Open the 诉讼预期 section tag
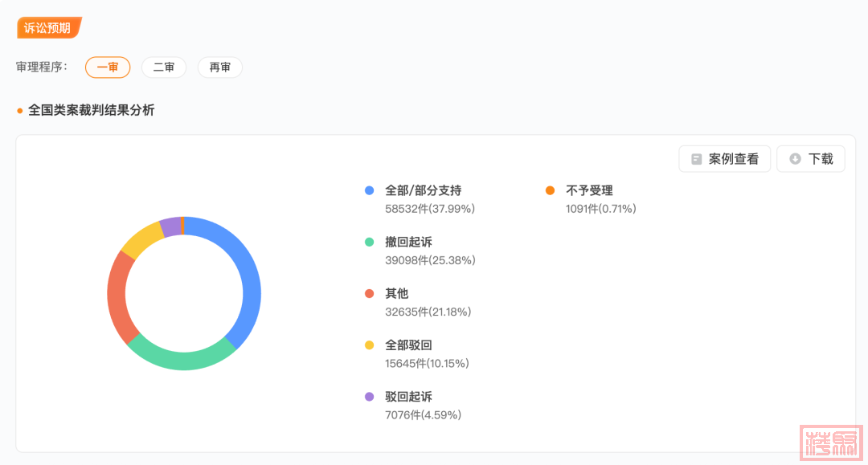 tap(48, 28)
